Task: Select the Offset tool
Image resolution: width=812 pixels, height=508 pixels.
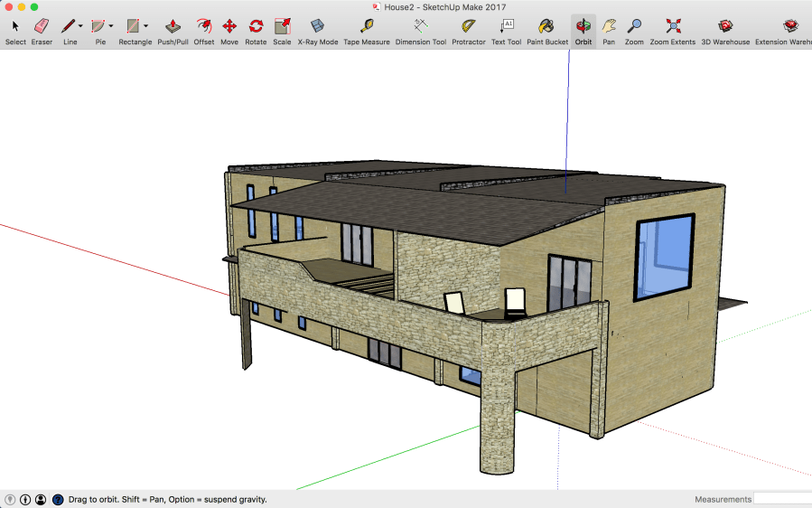Action: 204,27
